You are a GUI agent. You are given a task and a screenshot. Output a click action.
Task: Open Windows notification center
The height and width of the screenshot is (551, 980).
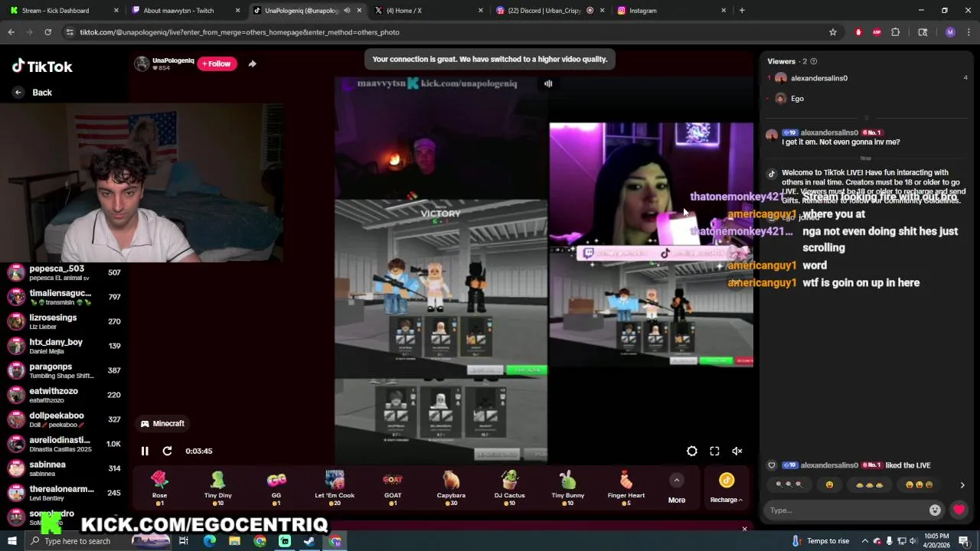964,541
